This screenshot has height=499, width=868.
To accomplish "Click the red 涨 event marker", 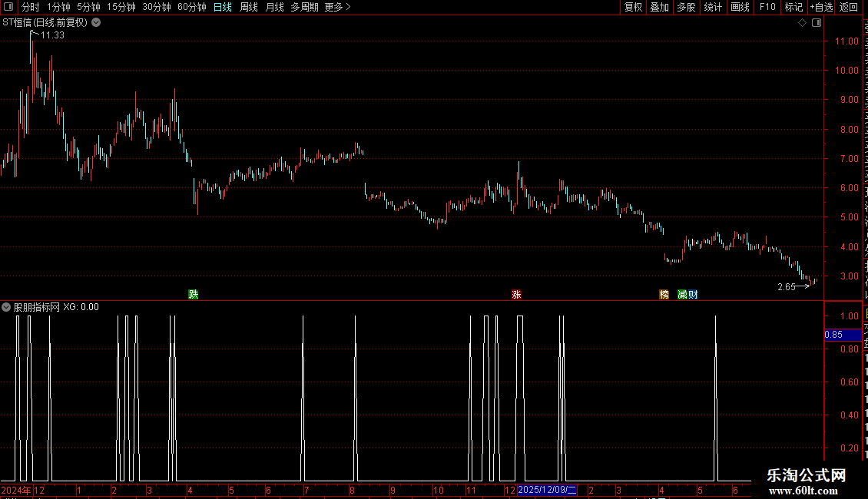I will tap(516, 294).
